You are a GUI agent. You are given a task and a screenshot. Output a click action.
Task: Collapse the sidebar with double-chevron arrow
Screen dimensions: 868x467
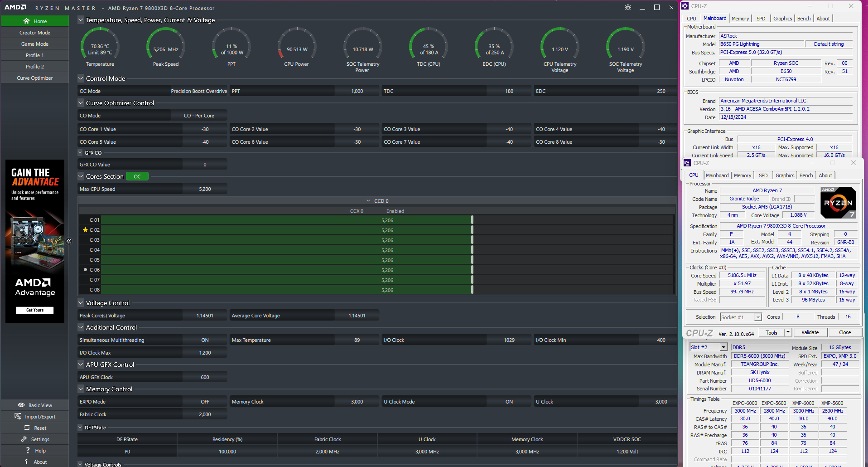[69, 241]
